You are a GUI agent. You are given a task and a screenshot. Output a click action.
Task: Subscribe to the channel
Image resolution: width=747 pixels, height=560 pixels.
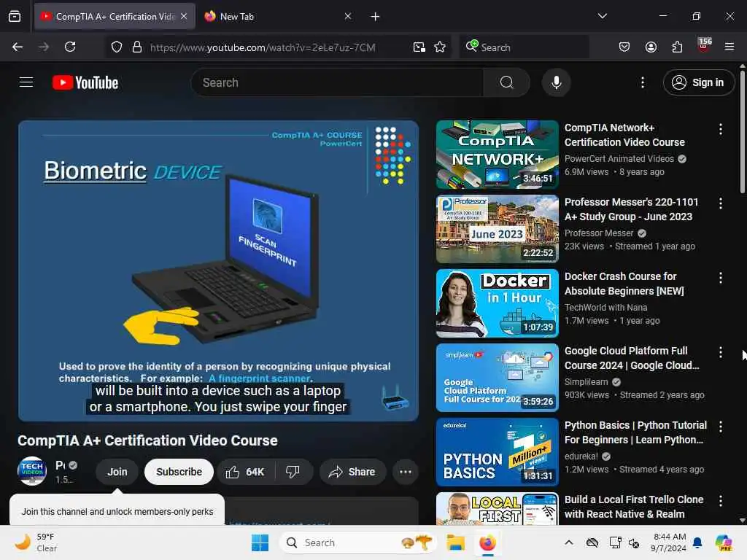pyautogui.click(x=179, y=472)
